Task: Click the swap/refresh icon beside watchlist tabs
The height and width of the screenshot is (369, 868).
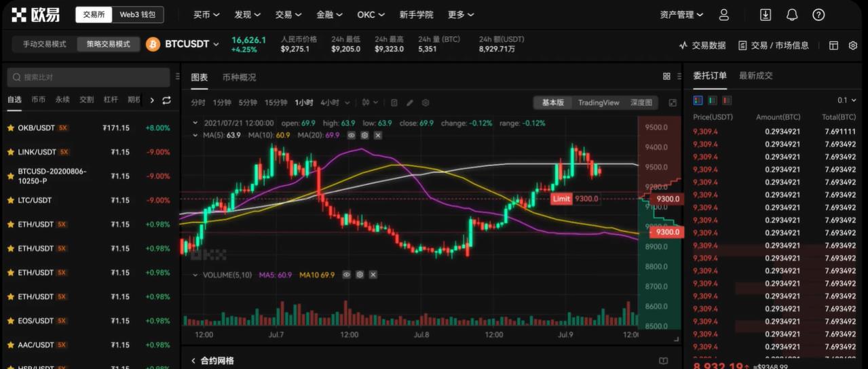Action: [x=166, y=100]
